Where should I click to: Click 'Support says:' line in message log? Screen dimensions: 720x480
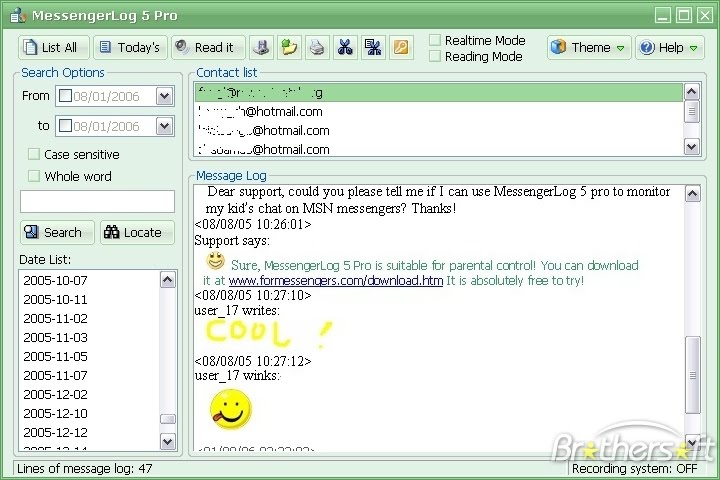tap(232, 240)
